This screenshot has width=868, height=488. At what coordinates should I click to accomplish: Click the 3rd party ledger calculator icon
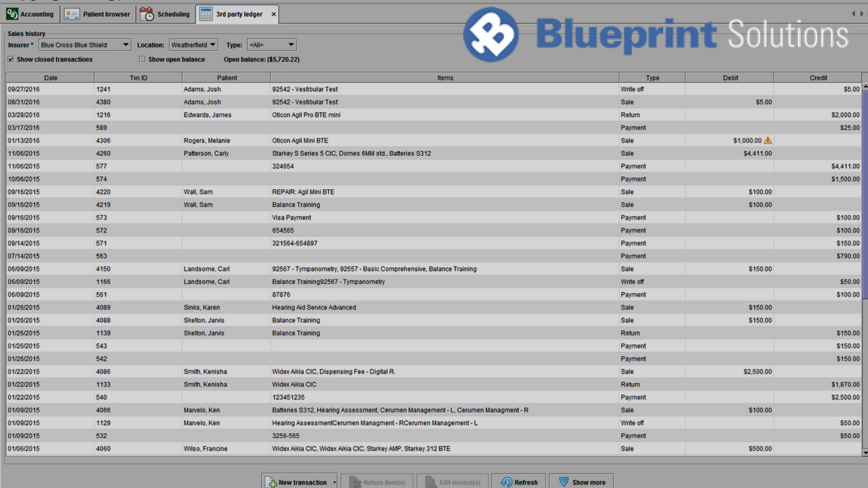coord(205,14)
